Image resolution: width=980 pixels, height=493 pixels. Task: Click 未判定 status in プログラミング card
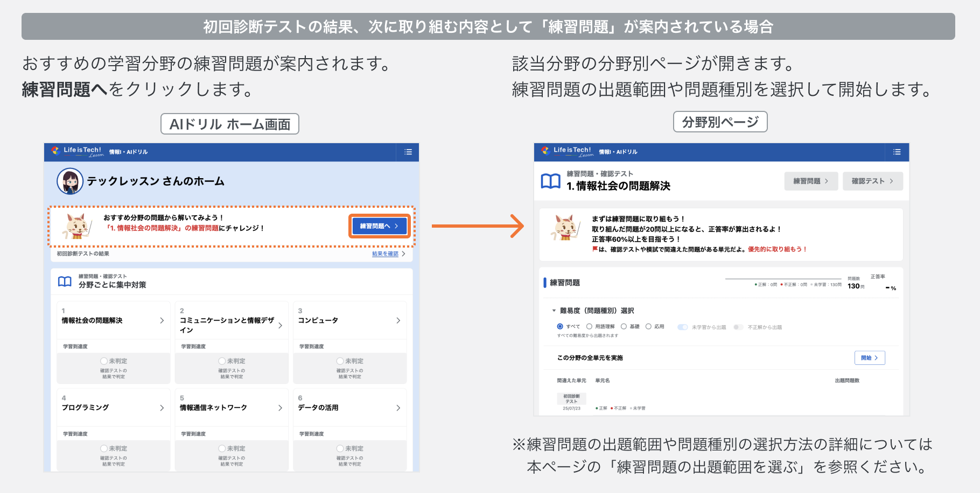(x=114, y=448)
